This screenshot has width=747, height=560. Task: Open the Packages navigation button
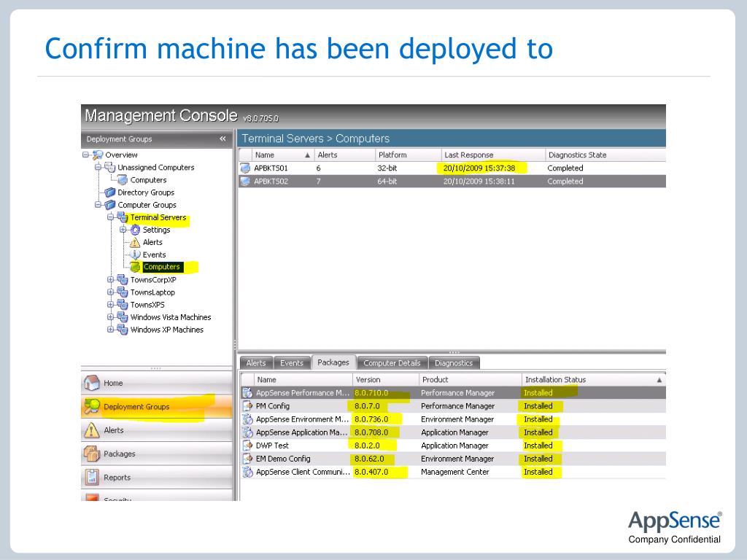pos(156,454)
